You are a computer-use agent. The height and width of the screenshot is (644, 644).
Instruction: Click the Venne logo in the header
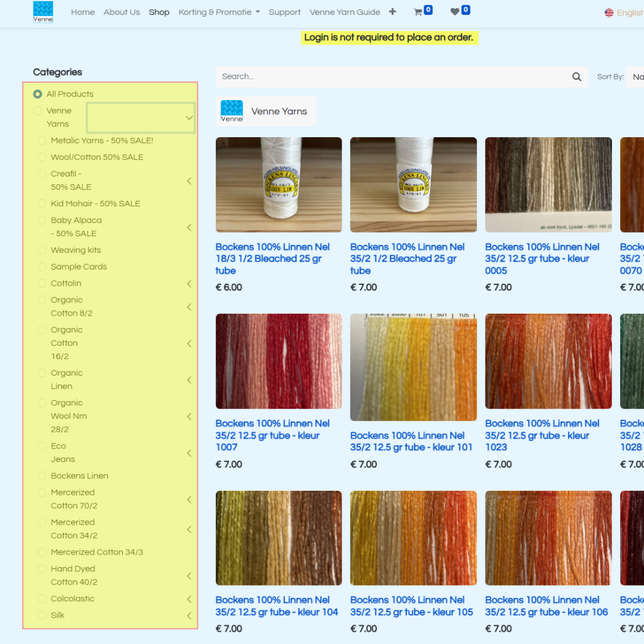click(43, 12)
